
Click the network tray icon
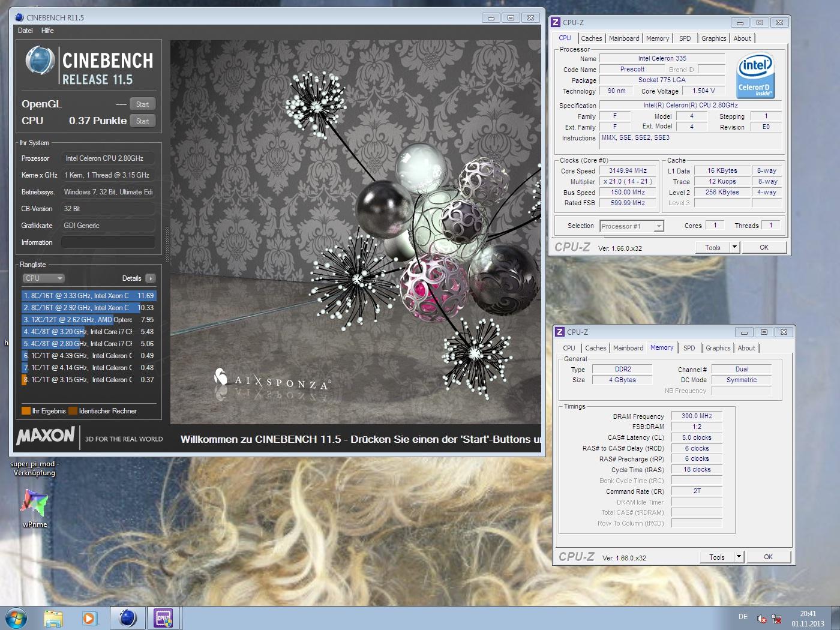(x=776, y=619)
